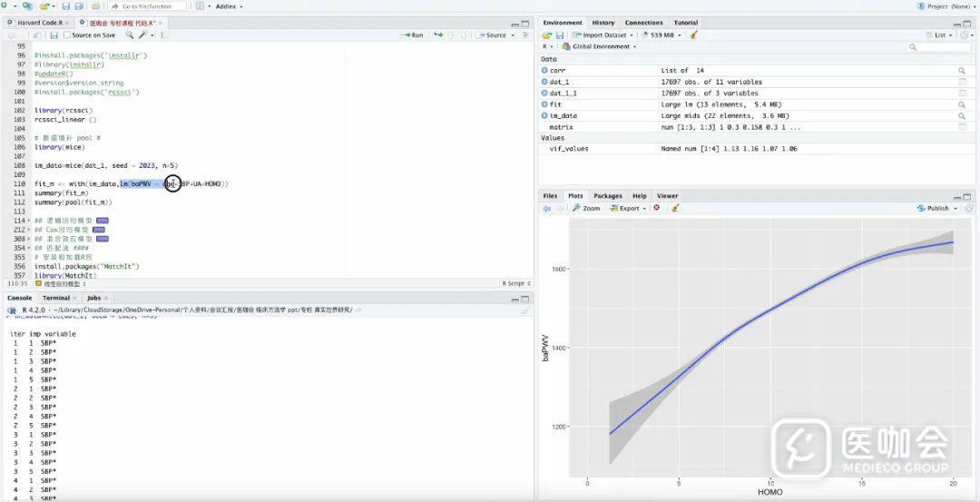The image size is (980, 502).
Task: Click the Zoom plot button
Action: (x=586, y=208)
